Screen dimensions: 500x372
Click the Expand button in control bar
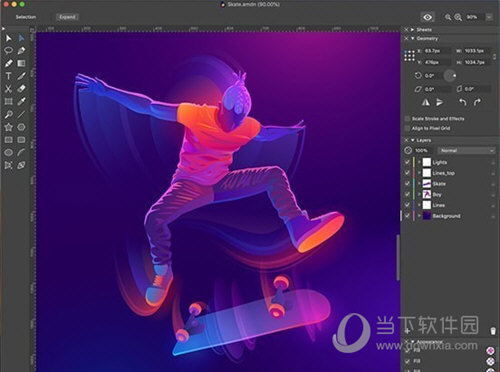coord(67,17)
